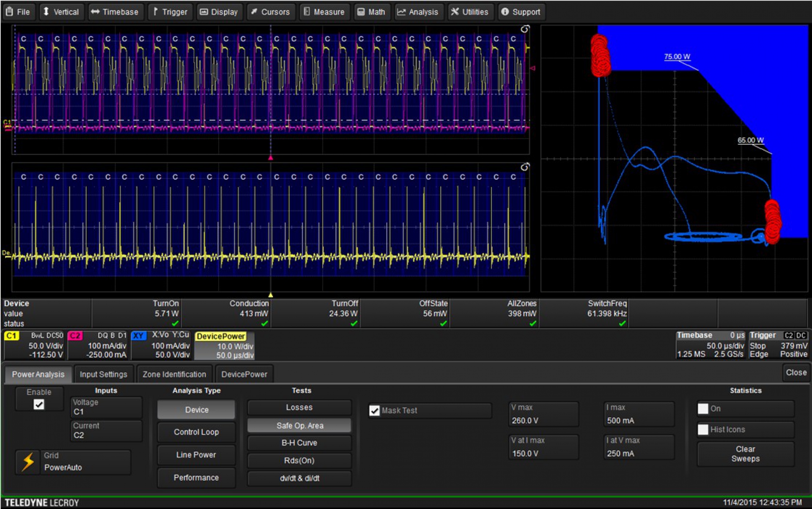Click the upper grid circular zoom icon
Viewport: 812px width, 509px height.
524,29
